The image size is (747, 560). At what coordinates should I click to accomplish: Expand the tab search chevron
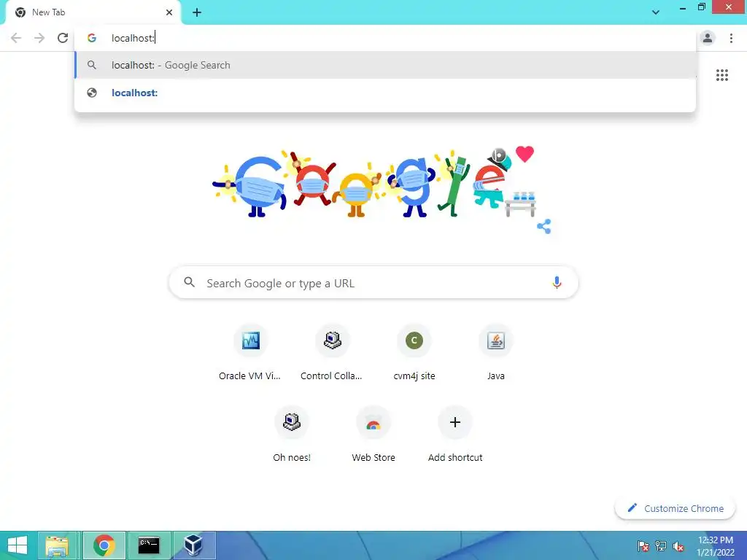click(x=656, y=12)
